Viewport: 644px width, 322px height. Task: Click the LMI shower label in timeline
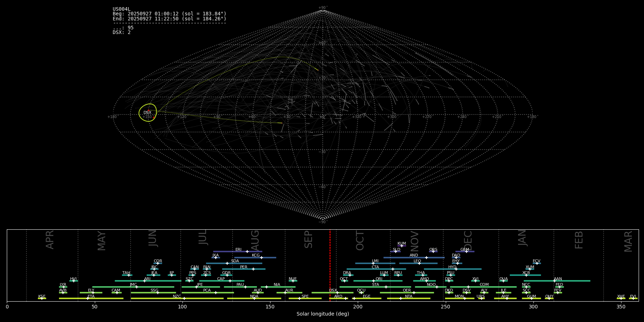pyautogui.click(x=375, y=261)
